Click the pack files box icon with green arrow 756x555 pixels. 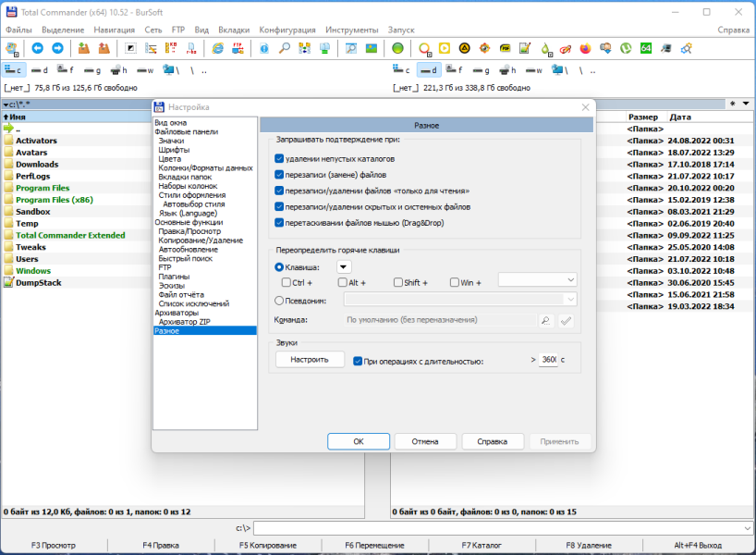tap(84, 48)
